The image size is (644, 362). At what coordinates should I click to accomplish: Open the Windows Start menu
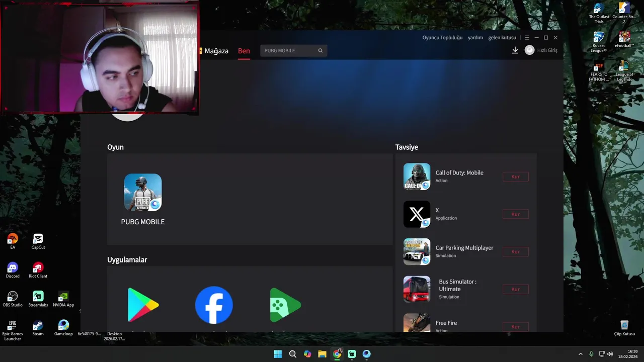278,354
